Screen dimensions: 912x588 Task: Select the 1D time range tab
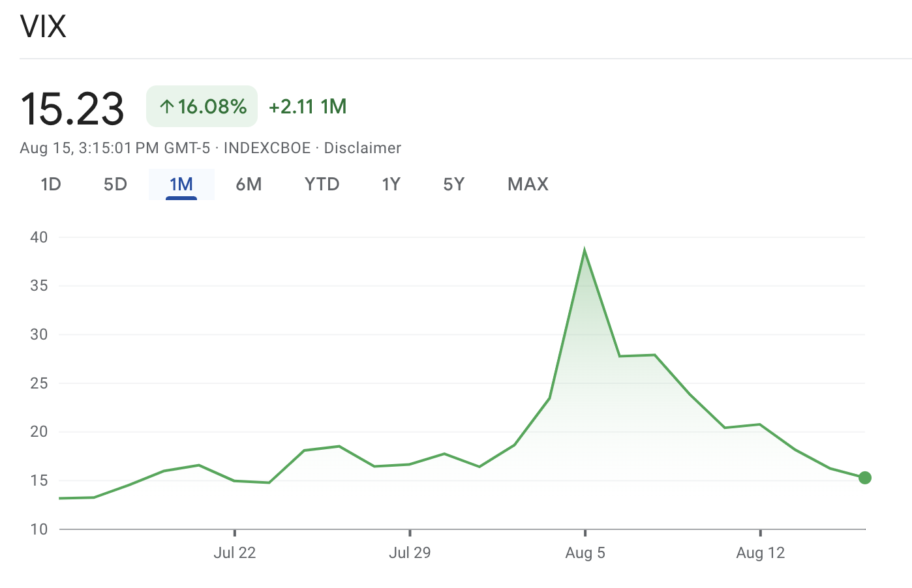tap(51, 184)
